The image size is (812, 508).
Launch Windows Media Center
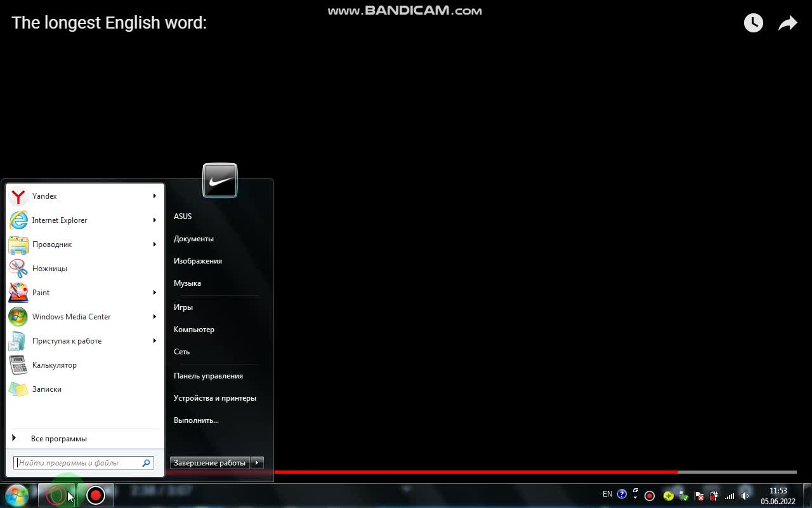85,317
